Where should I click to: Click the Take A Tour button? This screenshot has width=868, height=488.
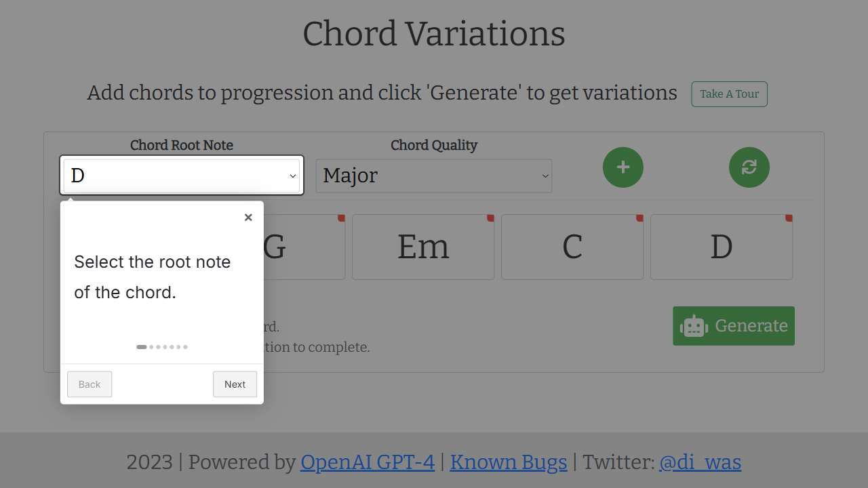[x=729, y=94]
